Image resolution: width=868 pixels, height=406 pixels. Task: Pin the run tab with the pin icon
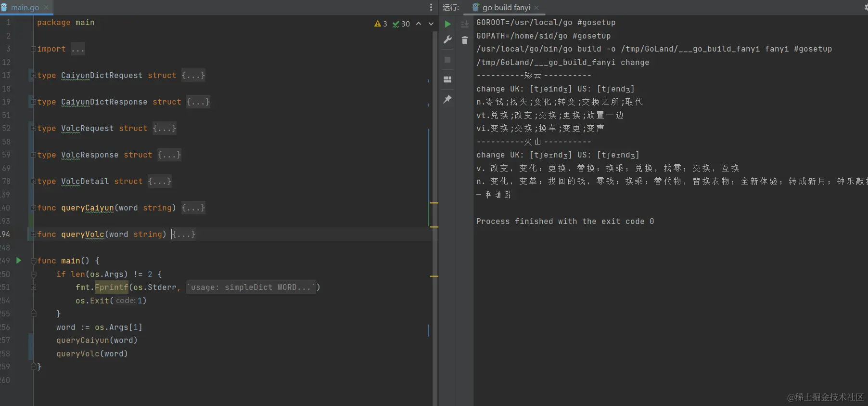447,99
